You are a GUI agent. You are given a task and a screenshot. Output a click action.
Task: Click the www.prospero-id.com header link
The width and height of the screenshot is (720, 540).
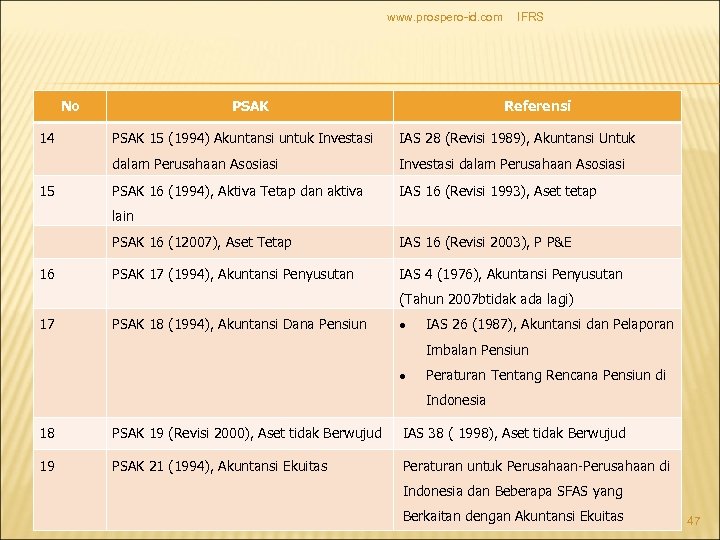pyautogui.click(x=444, y=17)
